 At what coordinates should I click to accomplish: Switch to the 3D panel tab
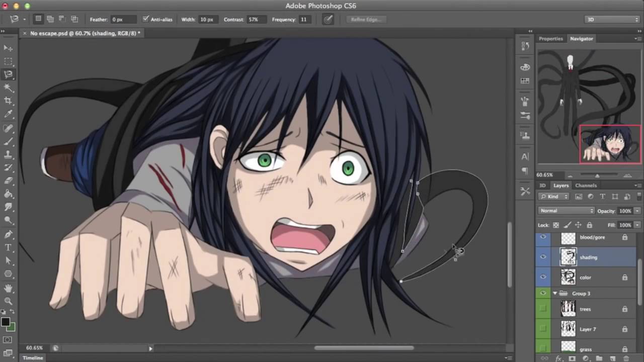pos(542,186)
